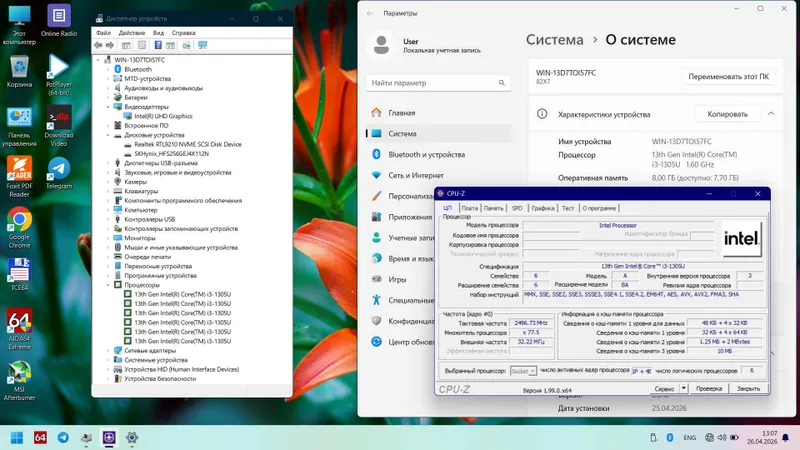The height and width of the screenshot is (450, 800).
Task: Launch AIDA64 Extreme desktop shortcut
Action: (x=19, y=329)
